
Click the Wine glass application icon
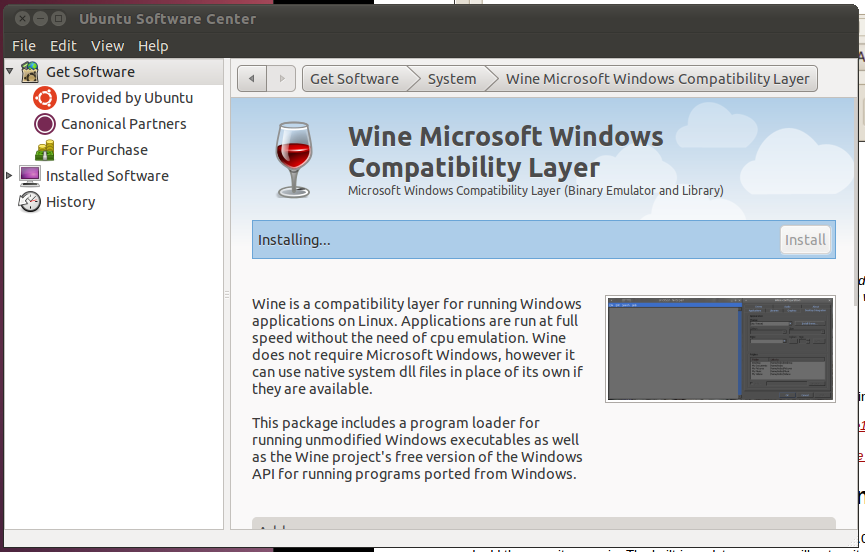[x=295, y=157]
